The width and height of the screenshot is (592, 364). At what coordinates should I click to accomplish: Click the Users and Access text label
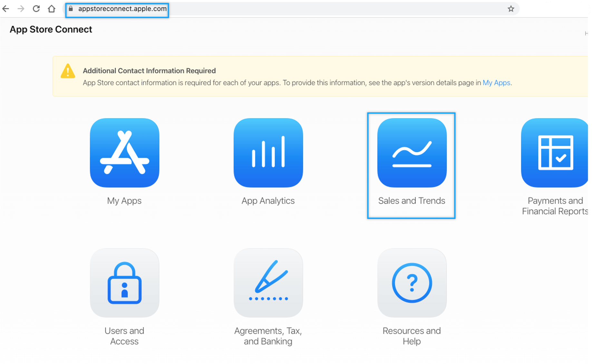click(x=124, y=336)
